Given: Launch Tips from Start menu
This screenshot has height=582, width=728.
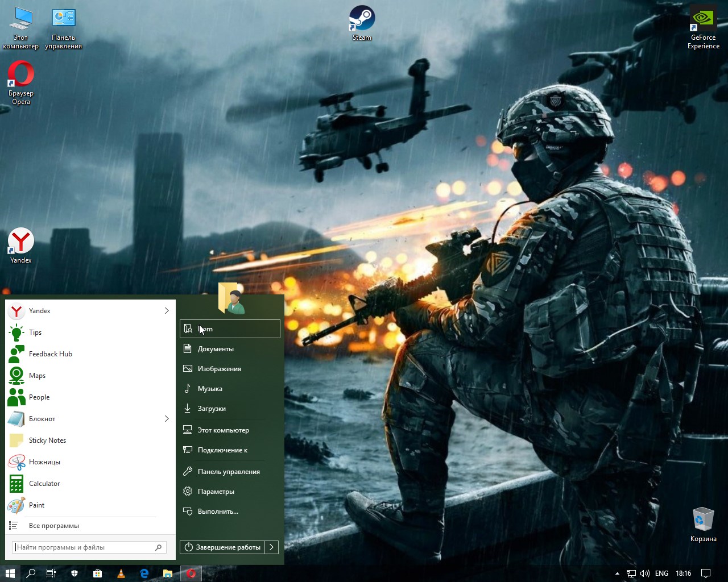Looking at the screenshot, I should (x=90, y=332).
